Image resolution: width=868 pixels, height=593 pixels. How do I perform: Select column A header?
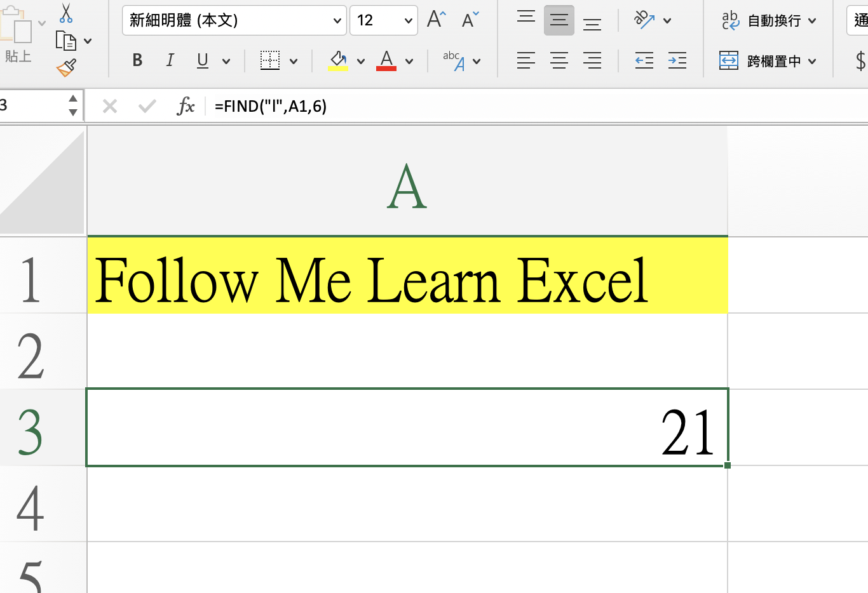pos(407,181)
